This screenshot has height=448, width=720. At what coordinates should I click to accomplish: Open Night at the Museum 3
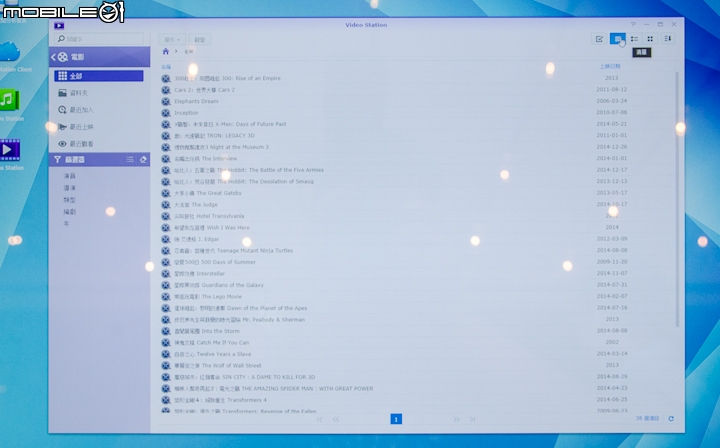221,147
